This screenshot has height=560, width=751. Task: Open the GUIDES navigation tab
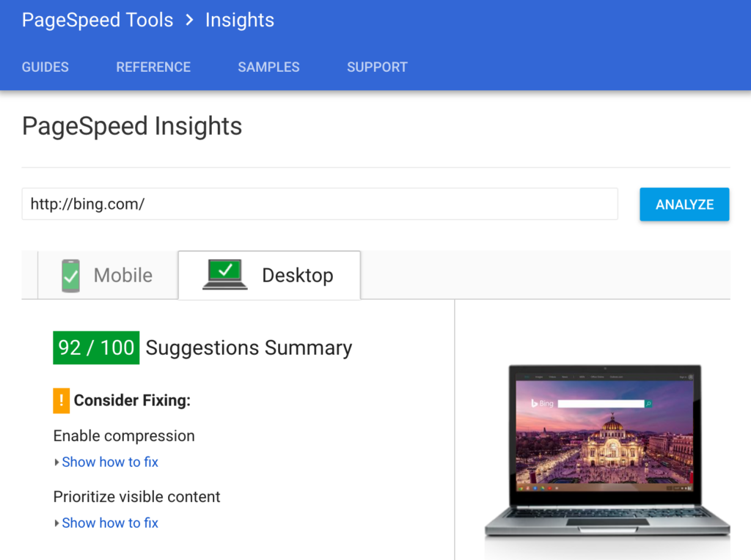(45, 67)
